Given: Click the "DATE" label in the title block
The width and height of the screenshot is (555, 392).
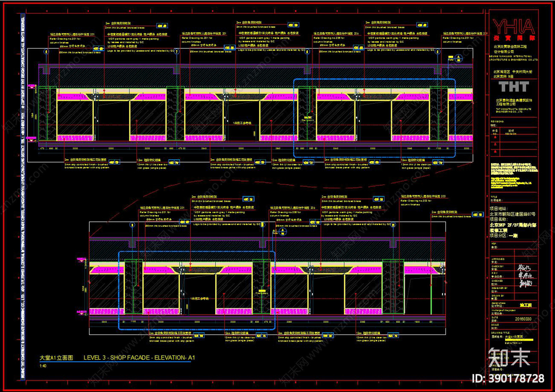Looking at the screenshot, I should coord(495,317).
